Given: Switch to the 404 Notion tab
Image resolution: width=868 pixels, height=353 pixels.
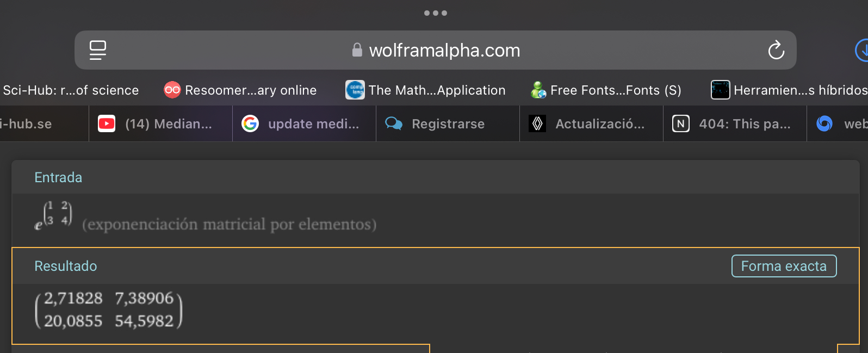Looking at the screenshot, I should tap(735, 124).
